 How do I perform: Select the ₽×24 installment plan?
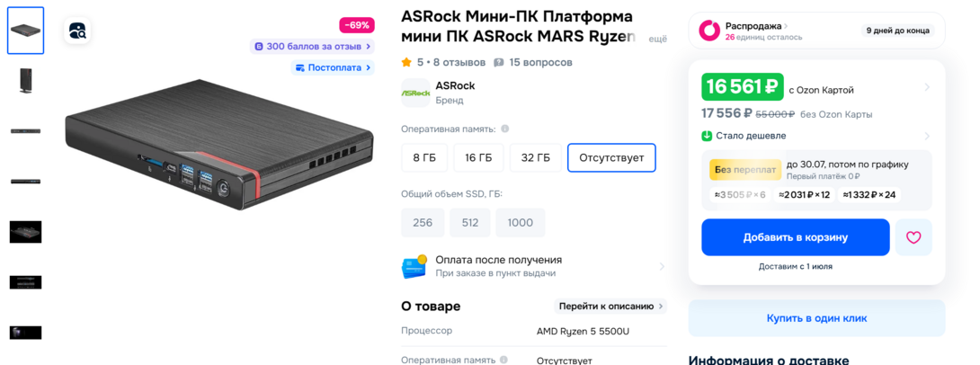(869, 194)
